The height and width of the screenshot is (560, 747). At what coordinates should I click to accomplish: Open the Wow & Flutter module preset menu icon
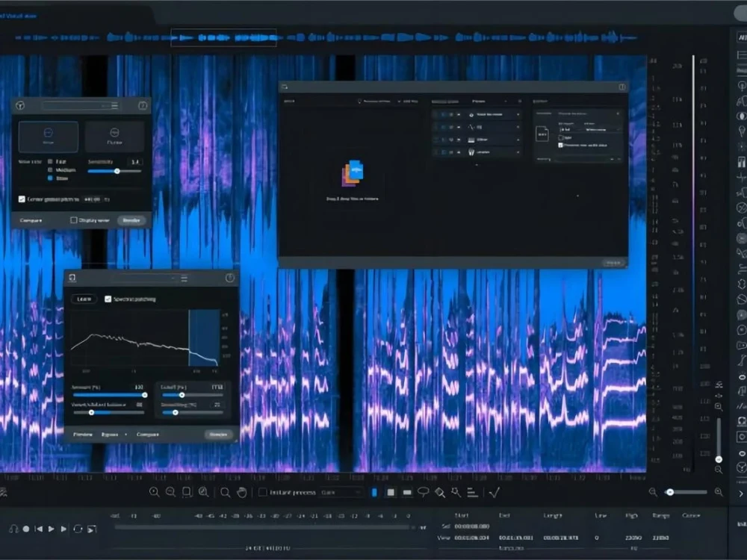(x=115, y=106)
